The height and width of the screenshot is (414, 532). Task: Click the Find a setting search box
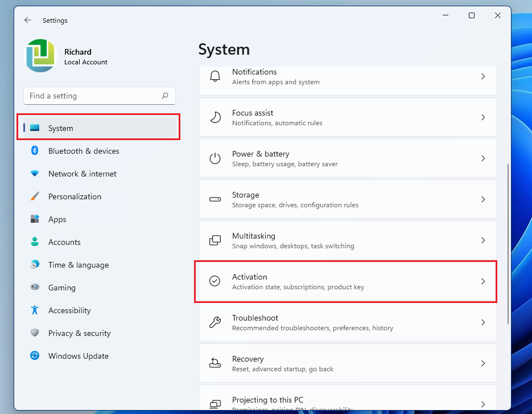click(99, 96)
